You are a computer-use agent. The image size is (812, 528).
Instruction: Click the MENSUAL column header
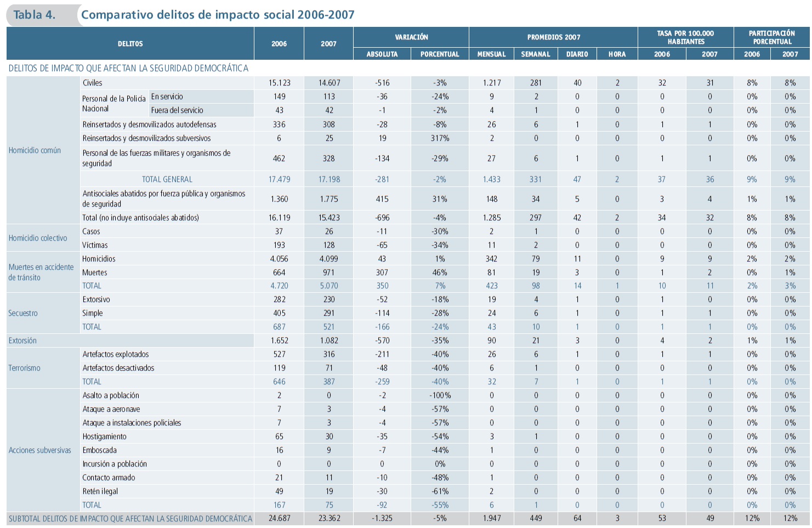click(x=491, y=54)
